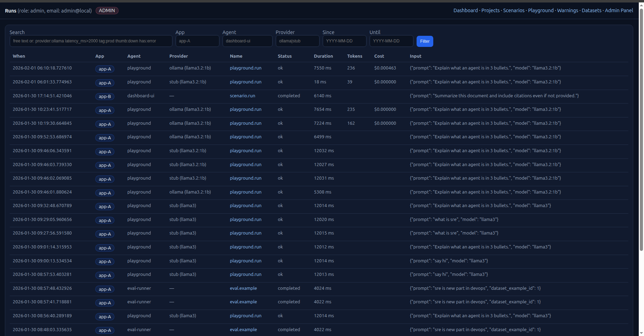Click the Agent filter input field
644x336 pixels.
pyautogui.click(x=247, y=41)
